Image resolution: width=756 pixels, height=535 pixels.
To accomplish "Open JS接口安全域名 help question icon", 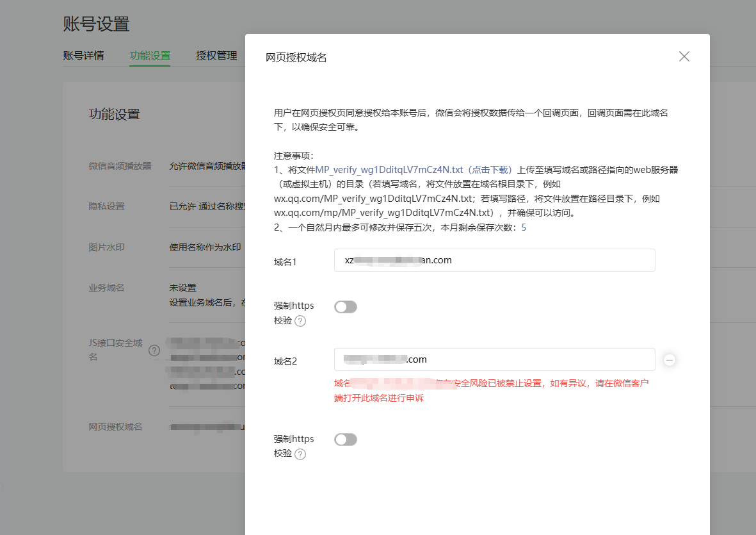I will pos(154,350).
